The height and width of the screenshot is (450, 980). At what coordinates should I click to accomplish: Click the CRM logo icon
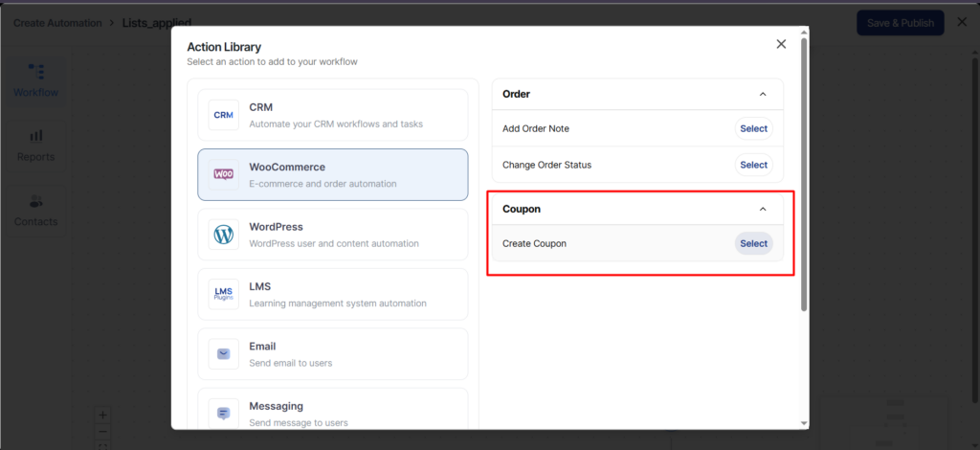click(224, 115)
